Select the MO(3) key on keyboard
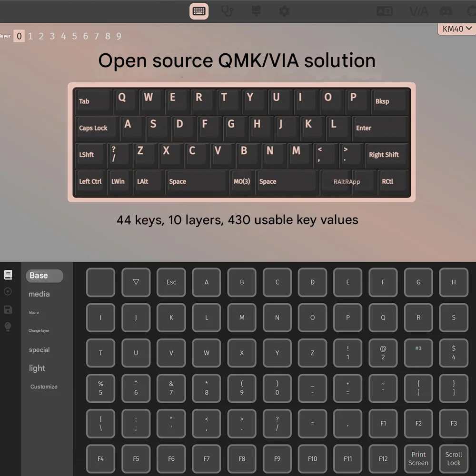Viewport: 476px width, 476px height. pyautogui.click(x=242, y=181)
